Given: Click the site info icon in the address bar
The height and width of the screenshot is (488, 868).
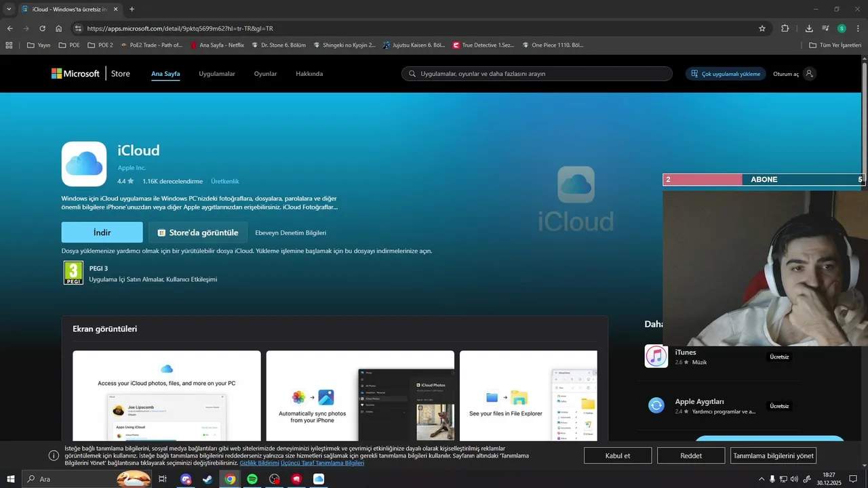Looking at the screenshot, I should [x=78, y=28].
